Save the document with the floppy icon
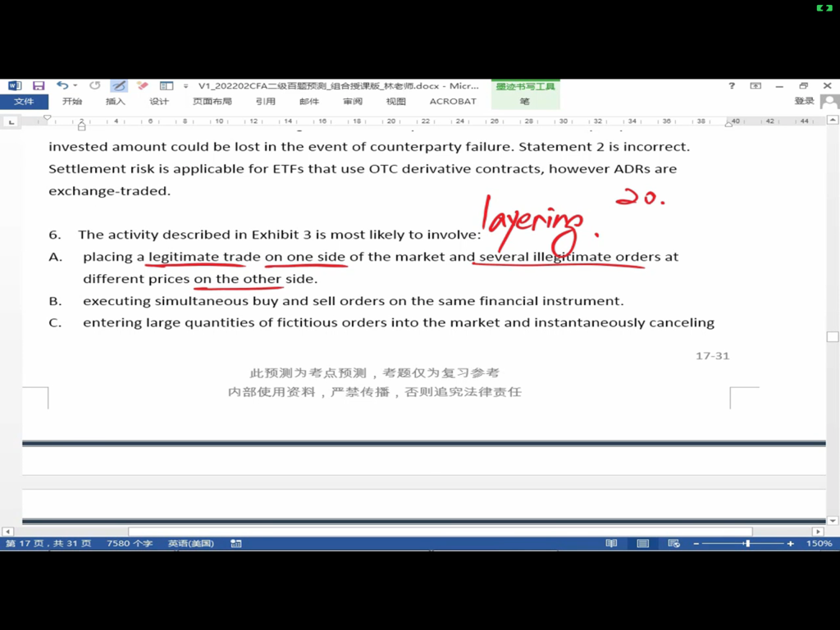This screenshot has height=630, width=840. pyautogui.click(x=39, y=85)
